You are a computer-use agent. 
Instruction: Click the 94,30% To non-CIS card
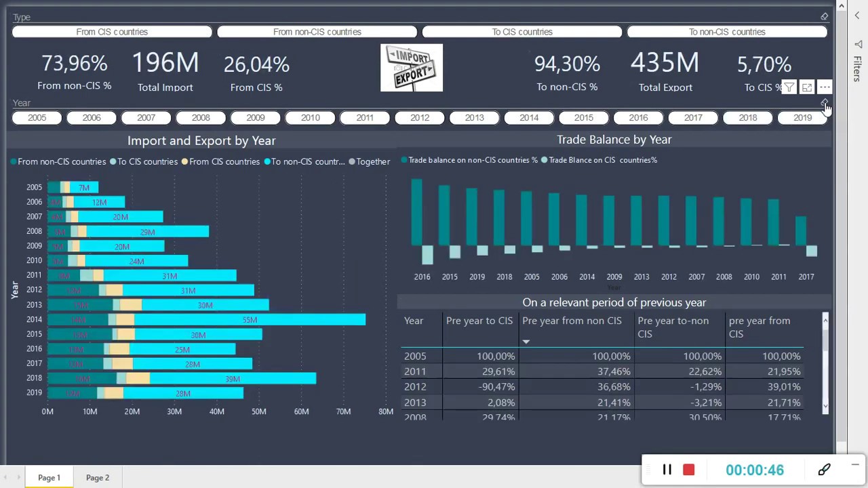[567, 71]
